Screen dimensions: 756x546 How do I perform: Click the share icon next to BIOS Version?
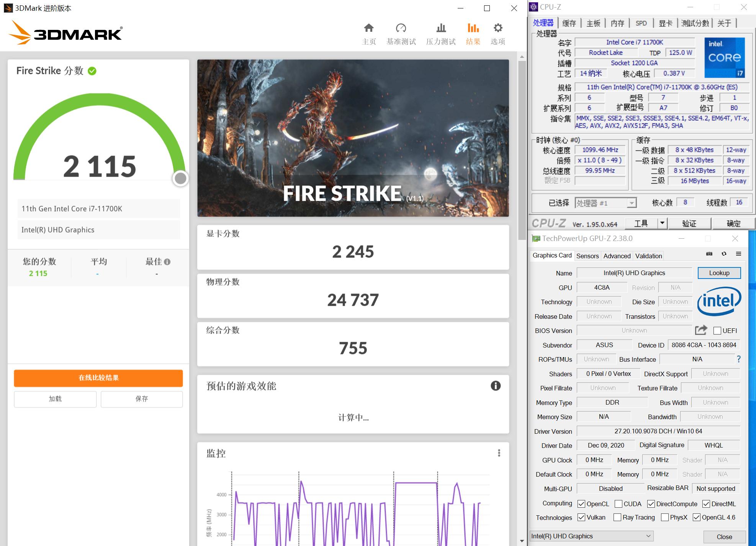coord(700,330)
